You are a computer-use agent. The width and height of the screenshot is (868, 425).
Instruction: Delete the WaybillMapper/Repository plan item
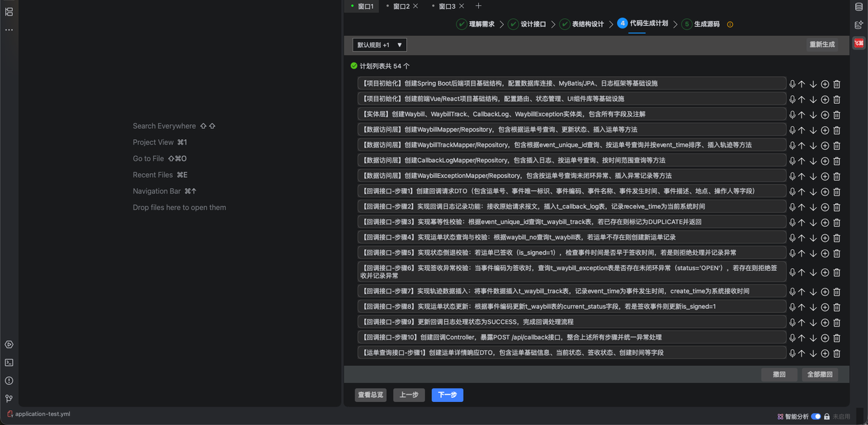pos(837,130)
